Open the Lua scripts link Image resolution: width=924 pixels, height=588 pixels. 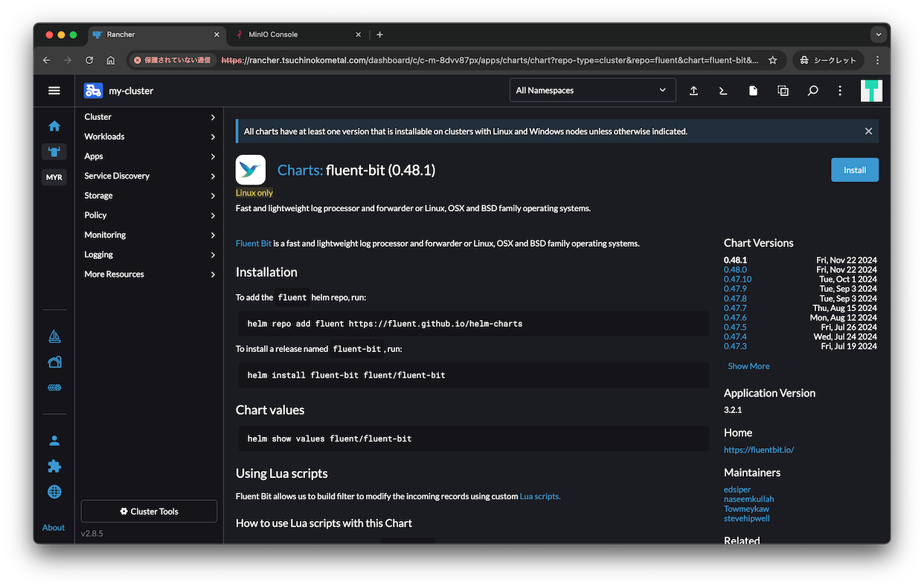point(540,496)
